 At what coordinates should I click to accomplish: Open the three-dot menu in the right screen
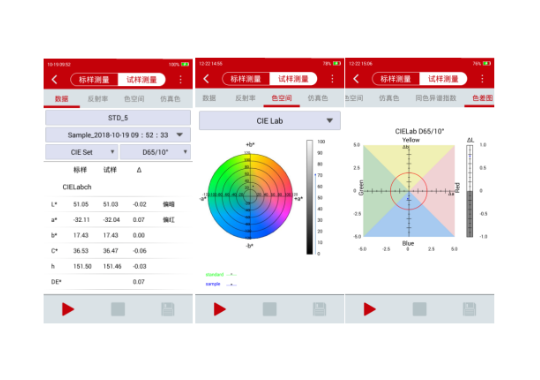coord(482,79)
